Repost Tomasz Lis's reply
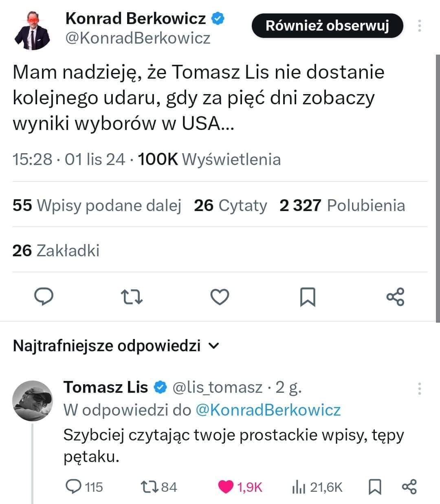The width and height of the screenshot is (440, 504). (147, 486)
